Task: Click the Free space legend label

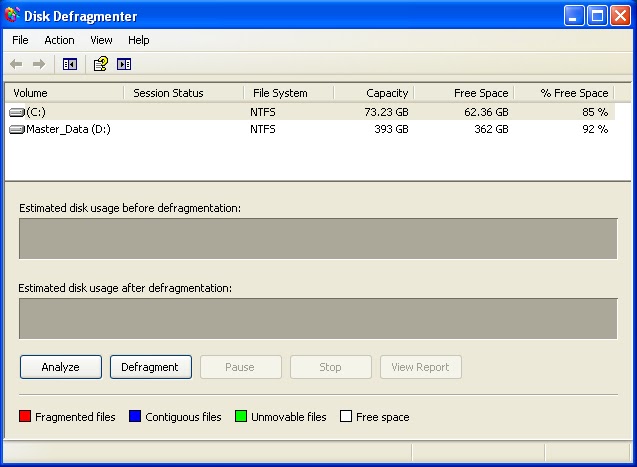Action: [383, 417]
